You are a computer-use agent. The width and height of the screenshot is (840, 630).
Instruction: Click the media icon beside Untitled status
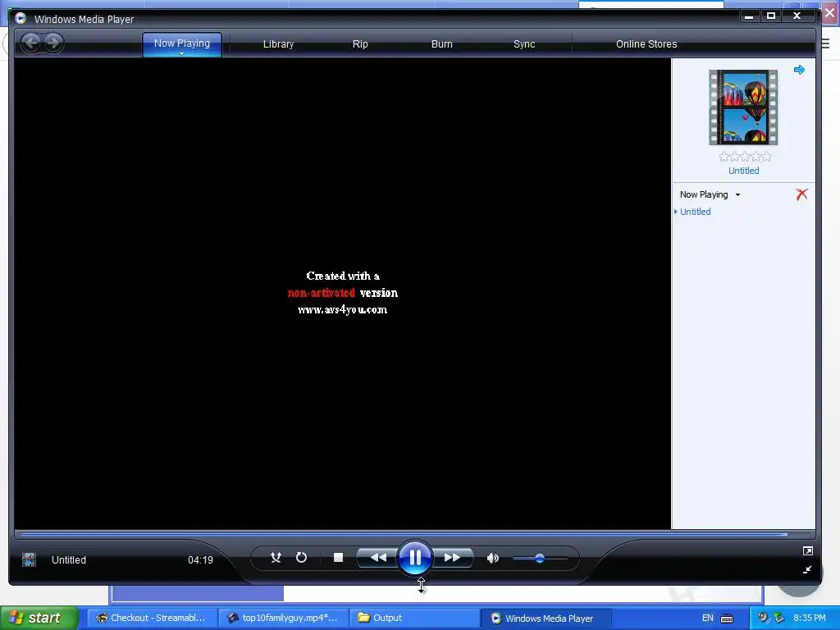coord(29,559)
